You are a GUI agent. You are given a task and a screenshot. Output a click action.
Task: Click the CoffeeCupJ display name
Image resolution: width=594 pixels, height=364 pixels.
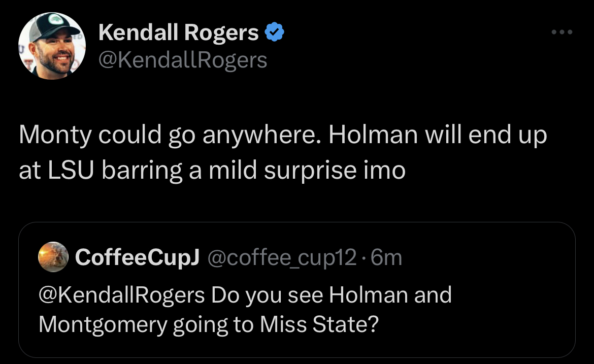(136, 257)
